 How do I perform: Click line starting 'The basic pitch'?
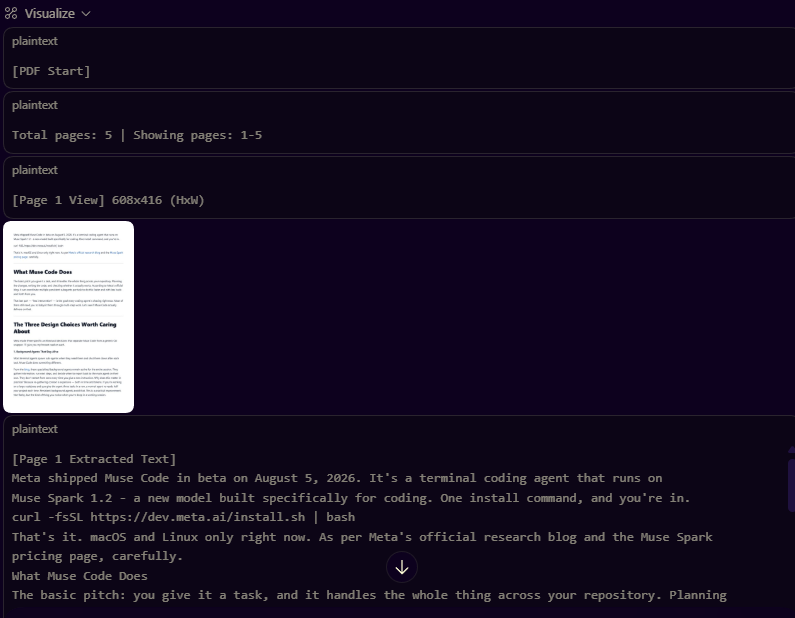point(369,595)
